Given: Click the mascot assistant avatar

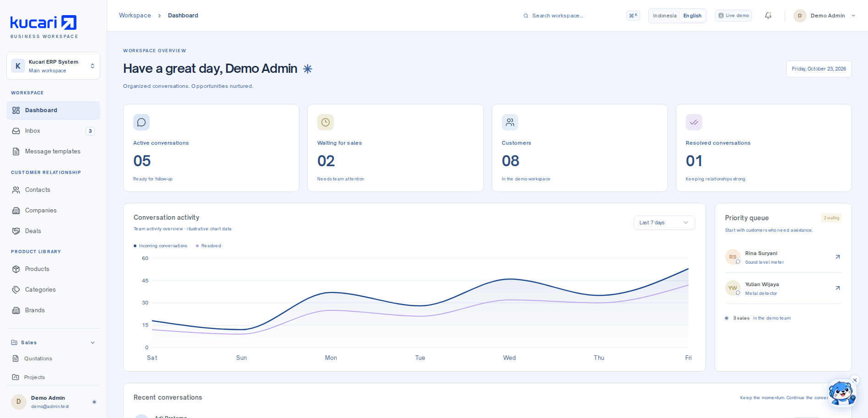Looking at the screenshot, I should (x=841, y=393).
